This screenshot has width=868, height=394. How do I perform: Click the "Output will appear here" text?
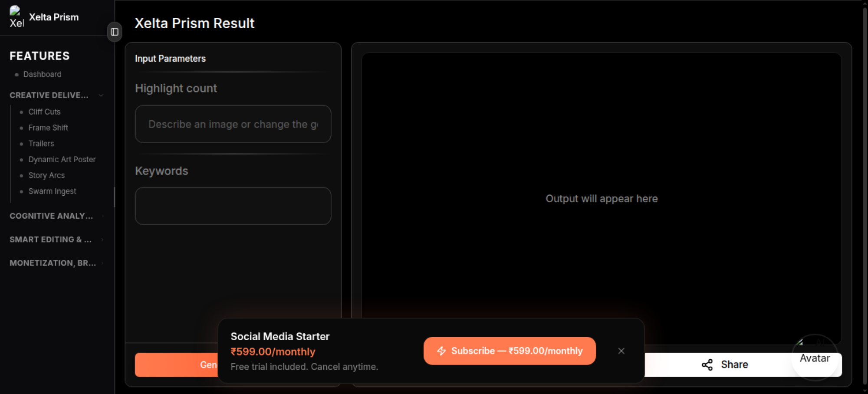coord(602,199)
